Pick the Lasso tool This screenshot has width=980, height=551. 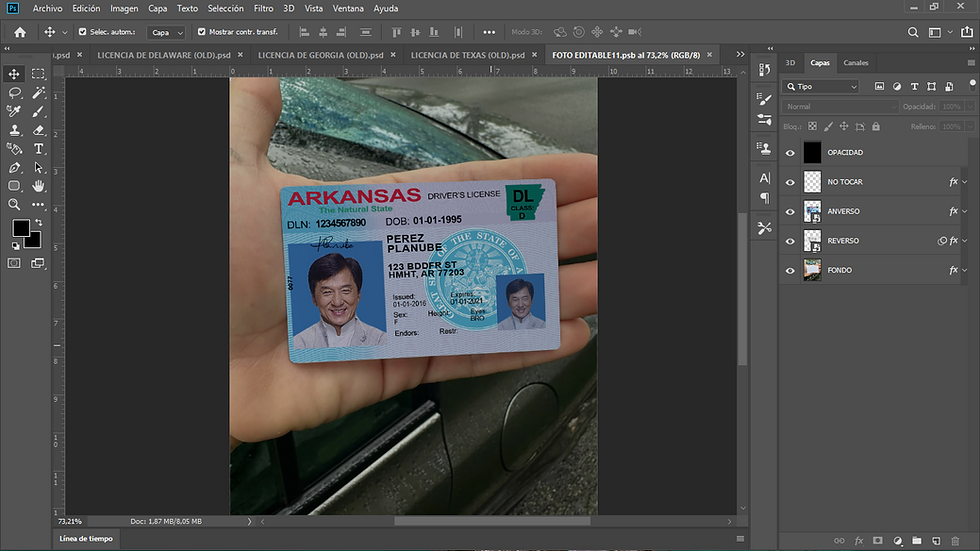pos(14,93)
